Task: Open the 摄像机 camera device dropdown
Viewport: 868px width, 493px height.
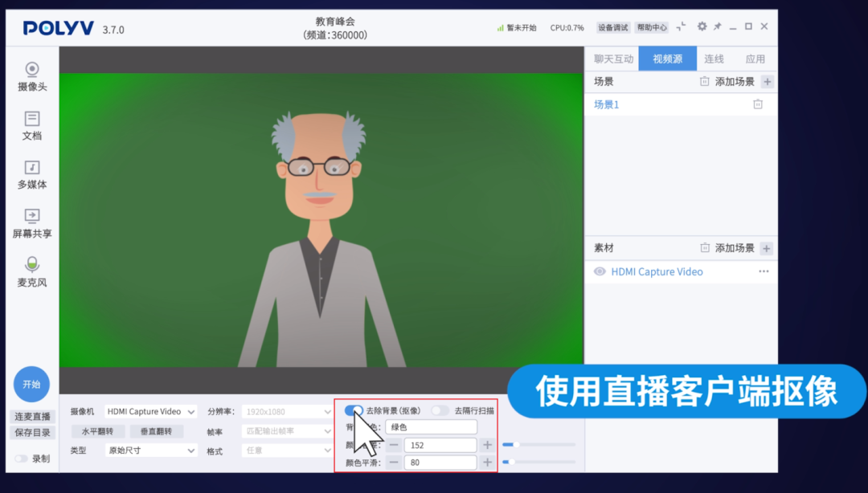Action: 150,411
